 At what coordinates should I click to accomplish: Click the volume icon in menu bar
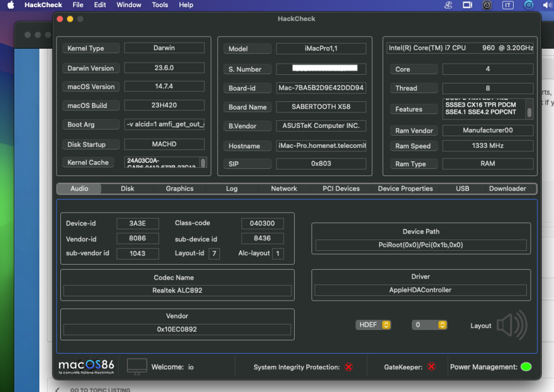[x=547, y=5]
